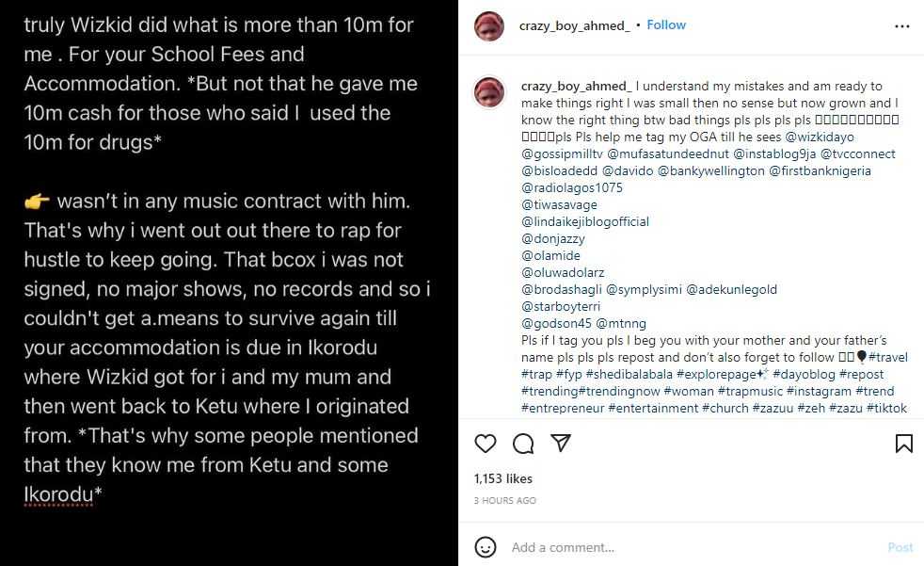Open the three-dot more options menu
The image size is (924, 566).
click(x=902, y=26)
